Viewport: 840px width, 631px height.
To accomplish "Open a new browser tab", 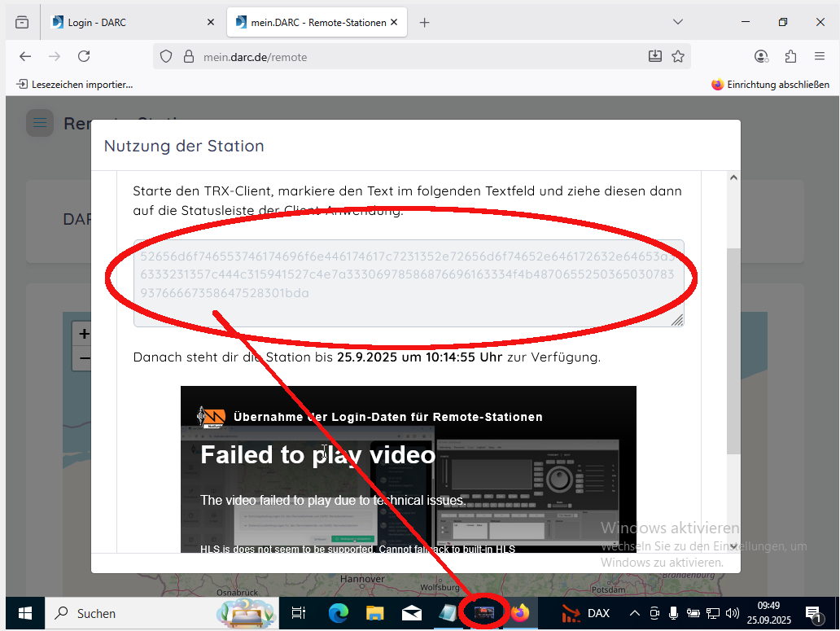I will (x=424, y=22).
